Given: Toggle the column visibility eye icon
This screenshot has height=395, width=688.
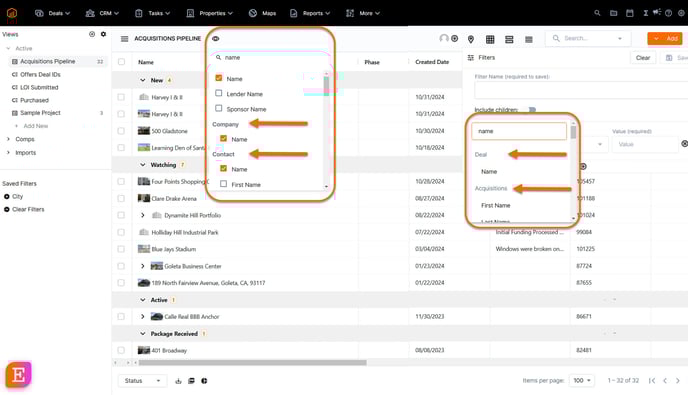Looking at the screenshot, I should [x=215, y=39].
